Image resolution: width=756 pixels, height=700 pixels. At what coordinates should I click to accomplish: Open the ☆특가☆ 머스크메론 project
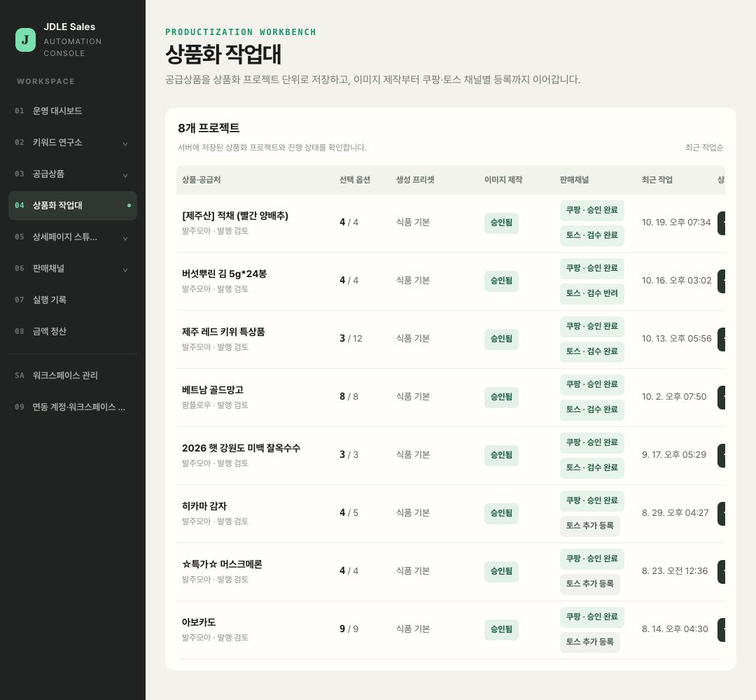(x=222, y=564)
